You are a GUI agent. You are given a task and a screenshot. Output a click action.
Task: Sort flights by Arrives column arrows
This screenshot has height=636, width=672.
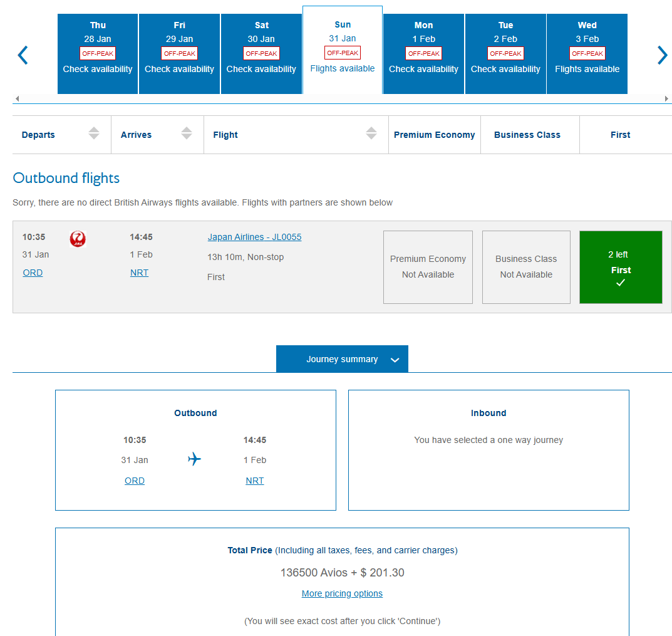click(187, 133)
